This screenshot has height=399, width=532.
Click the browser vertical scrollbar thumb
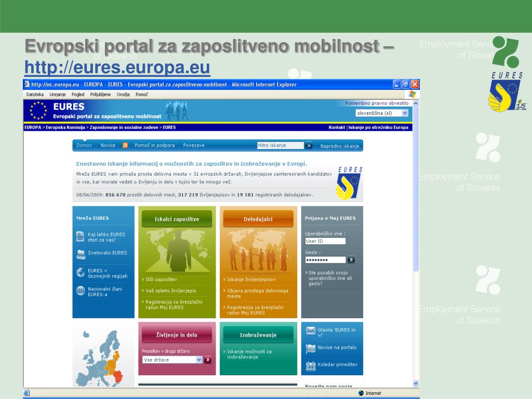tap(416, 189)
